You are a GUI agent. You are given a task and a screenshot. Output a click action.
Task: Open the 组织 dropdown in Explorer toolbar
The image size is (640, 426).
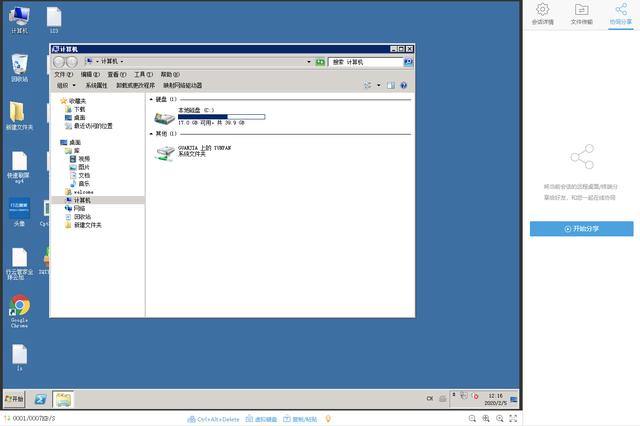coord(66,85)
